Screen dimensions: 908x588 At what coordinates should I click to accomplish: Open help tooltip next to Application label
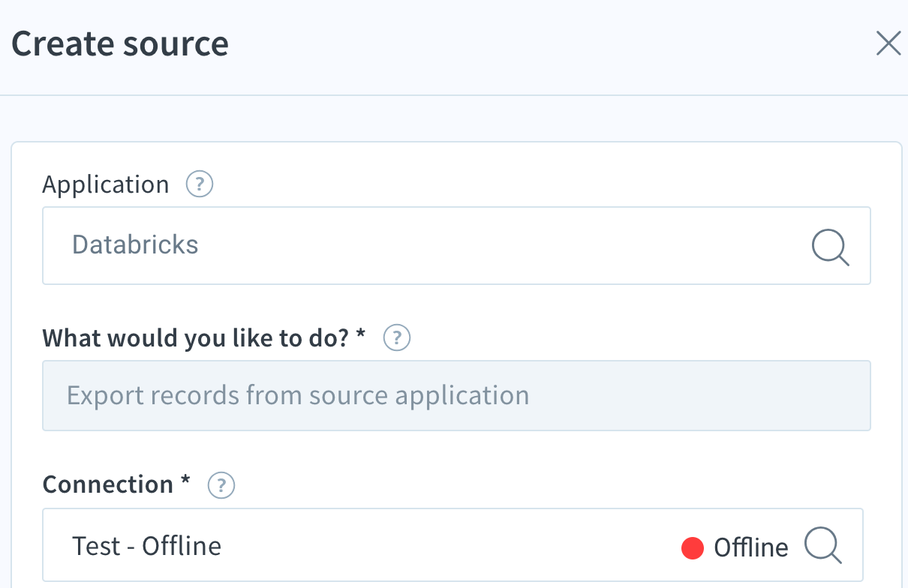coord(200,184)
